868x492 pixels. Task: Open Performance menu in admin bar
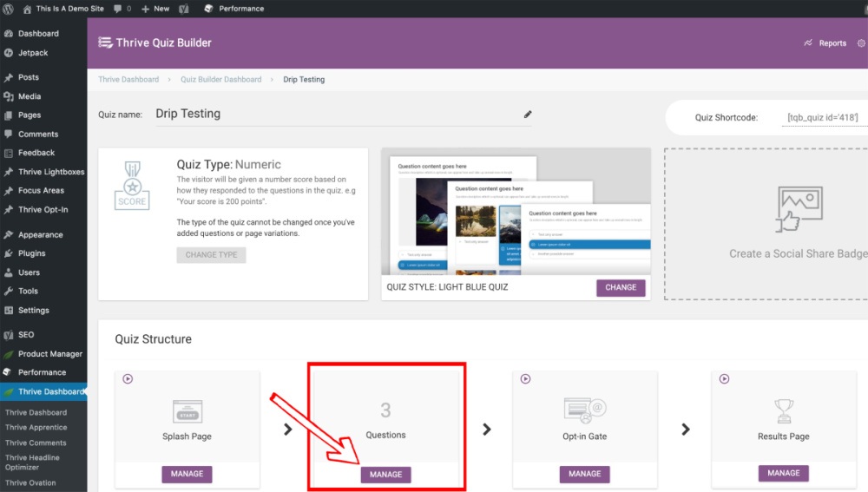coord(234,9)
